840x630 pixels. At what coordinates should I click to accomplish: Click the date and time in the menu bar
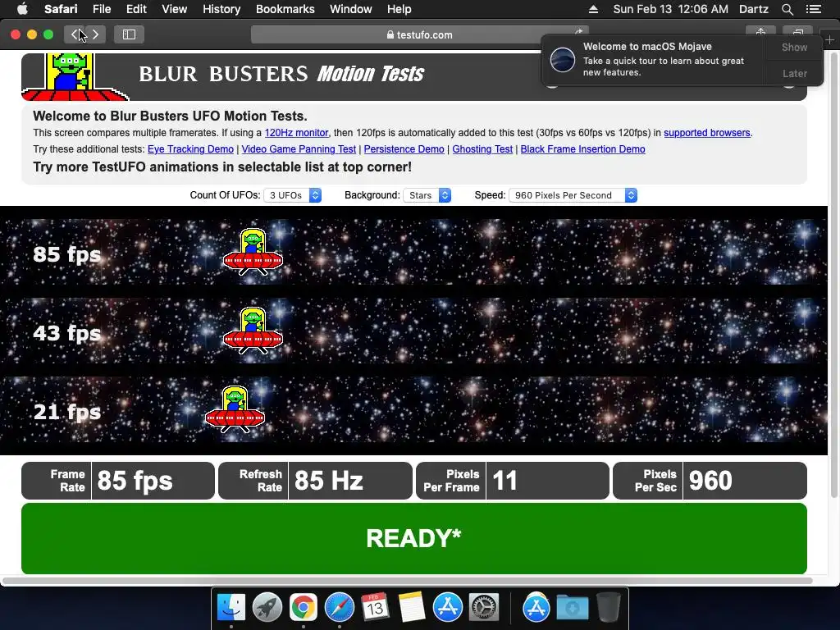[x=670, y=9]
